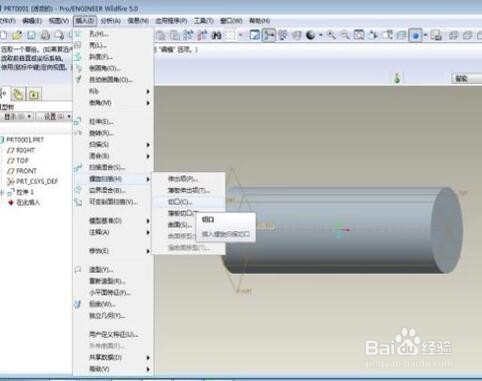
Task: Click the Zoom Out magnifier icon
Action: 345,35
